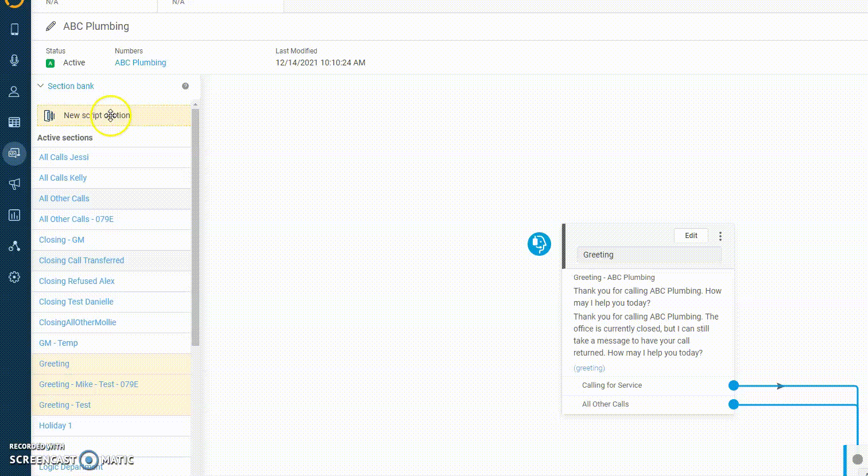This screenshot has width=868, height=476.
Task: Click the Calling for Service connector dot
Action: point(733,385)
